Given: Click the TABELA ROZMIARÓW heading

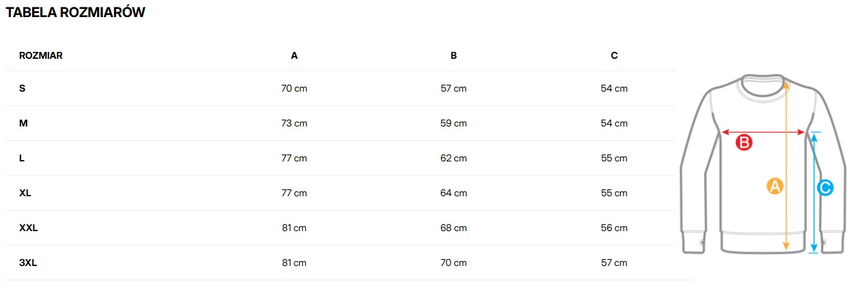Looking at the screenshot, I should point(75,12).
